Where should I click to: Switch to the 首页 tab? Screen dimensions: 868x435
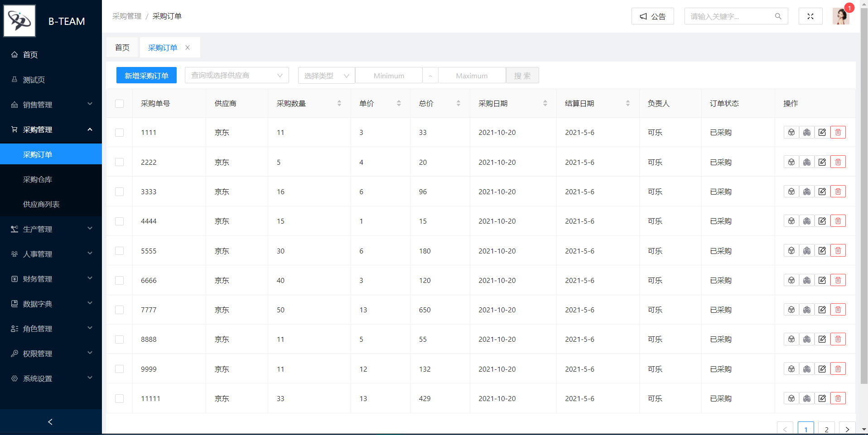coord(122,48)
